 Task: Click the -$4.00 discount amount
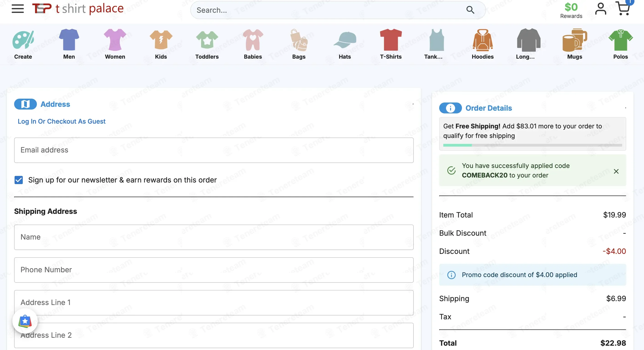coord(614,251)
